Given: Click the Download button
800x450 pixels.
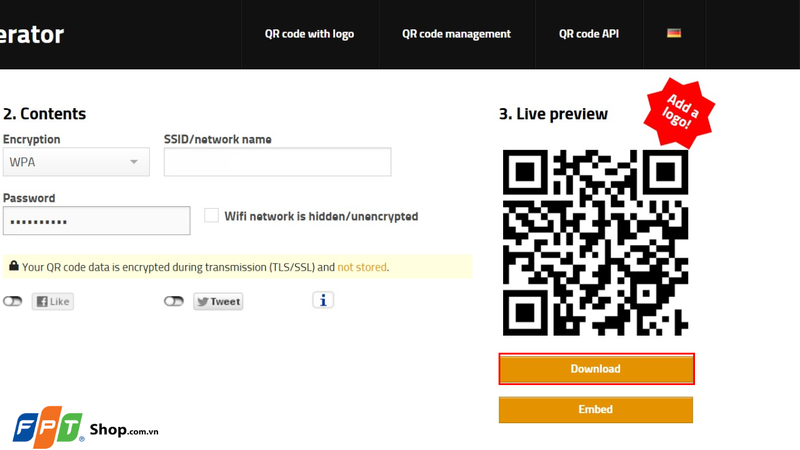Looking at the screenshot, I should [x=596, y=368].
